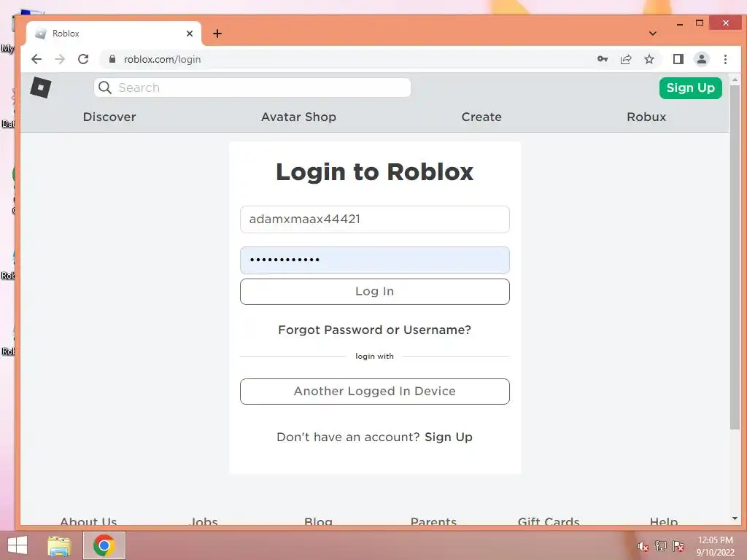Viewport: 747px width, 560px height.
Task: Click the taskbar clock
Action: click(715, 546)
